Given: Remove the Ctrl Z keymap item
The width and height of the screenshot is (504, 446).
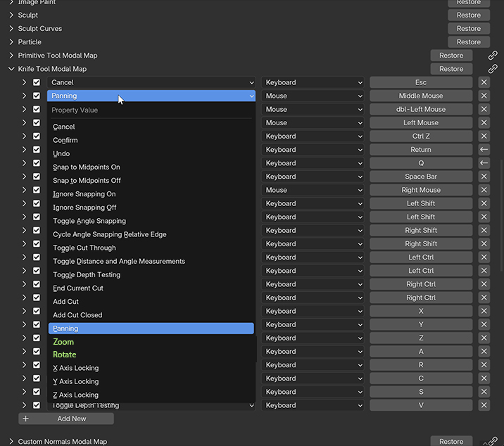Looking at the screenshot, I should [x=484, y=136].
